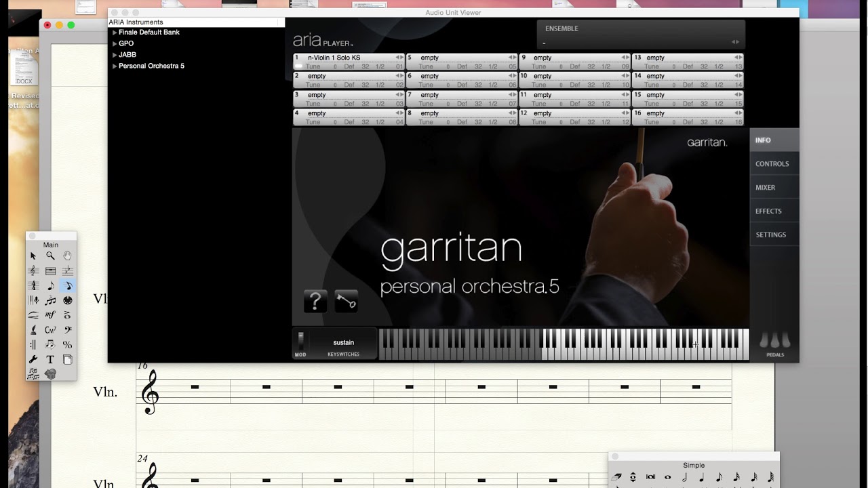Select the highlighted Speedy Entry tool
The height and width of the screenshot is (488, 868).
[x=68, y=285]
